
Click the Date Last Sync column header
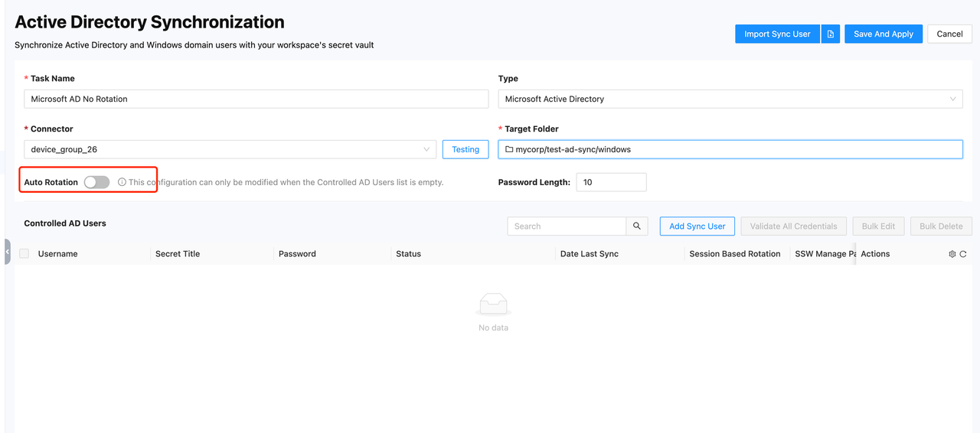point(590,254)
